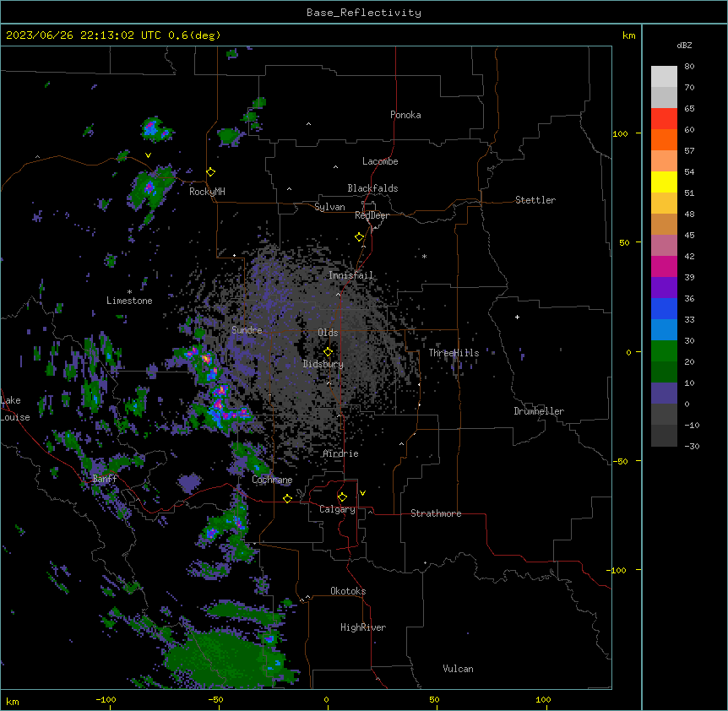Select the Olds label
This screenshot has height=711, width=728.
[328, 333]
